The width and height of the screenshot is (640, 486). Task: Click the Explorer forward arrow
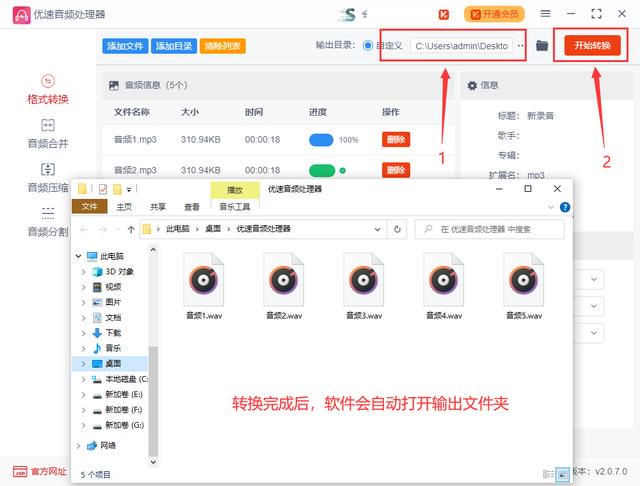pos(102,229)
